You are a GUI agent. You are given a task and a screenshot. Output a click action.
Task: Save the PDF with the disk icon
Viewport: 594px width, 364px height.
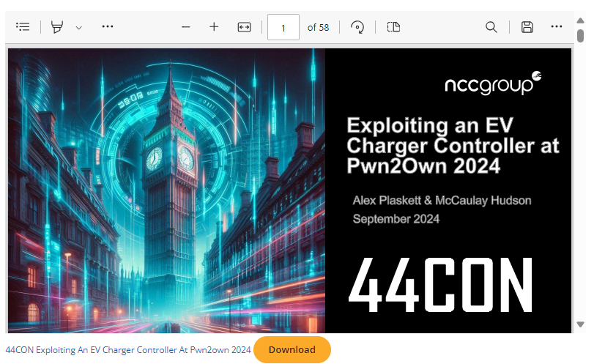click(x=527, y=27)
